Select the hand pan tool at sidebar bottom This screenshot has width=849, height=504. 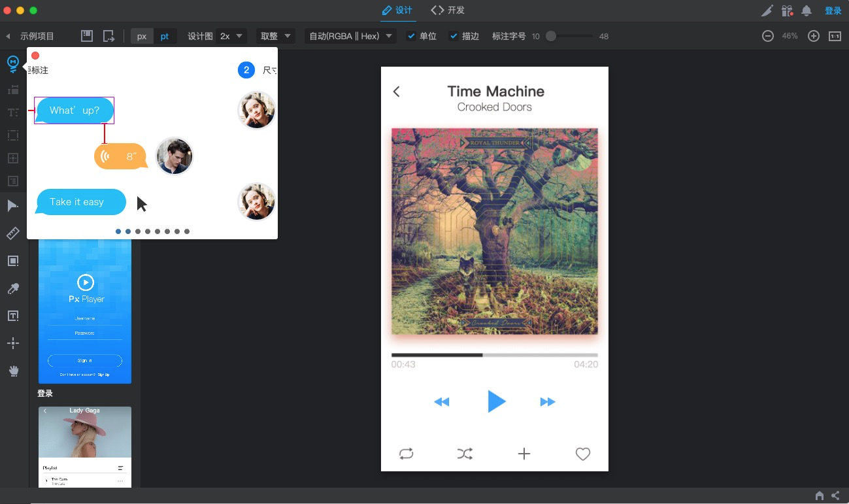(12, 371)
